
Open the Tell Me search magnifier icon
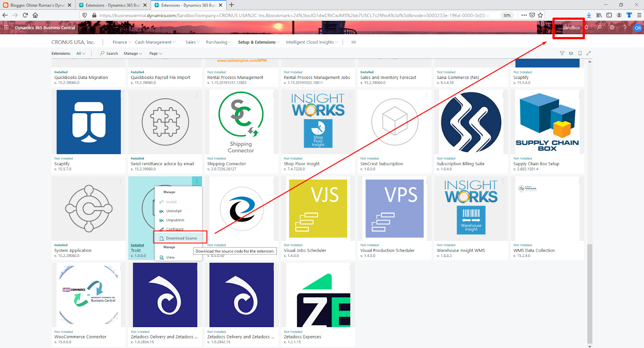pos(599,28)
